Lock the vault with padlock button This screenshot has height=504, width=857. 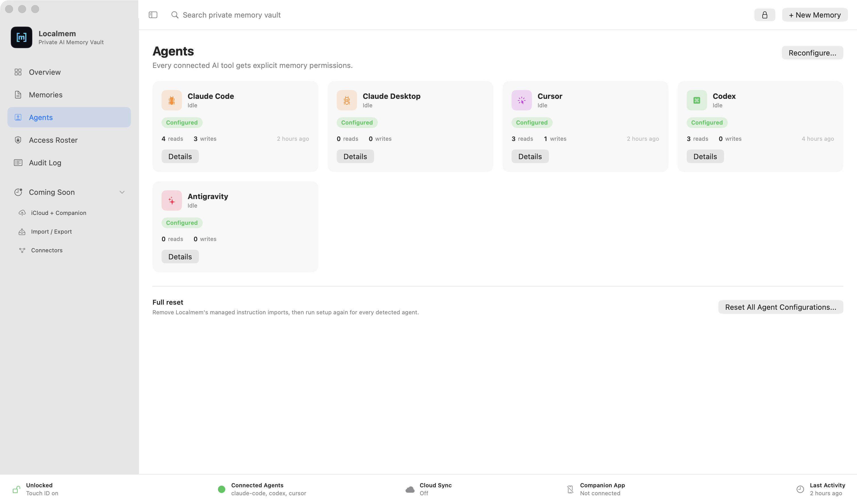[765, 15]
